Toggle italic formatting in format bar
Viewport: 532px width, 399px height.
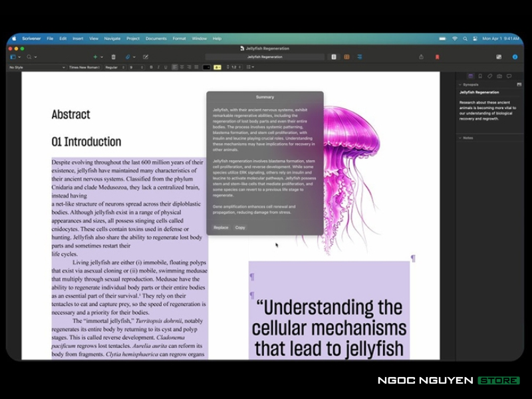click(158, 67)
